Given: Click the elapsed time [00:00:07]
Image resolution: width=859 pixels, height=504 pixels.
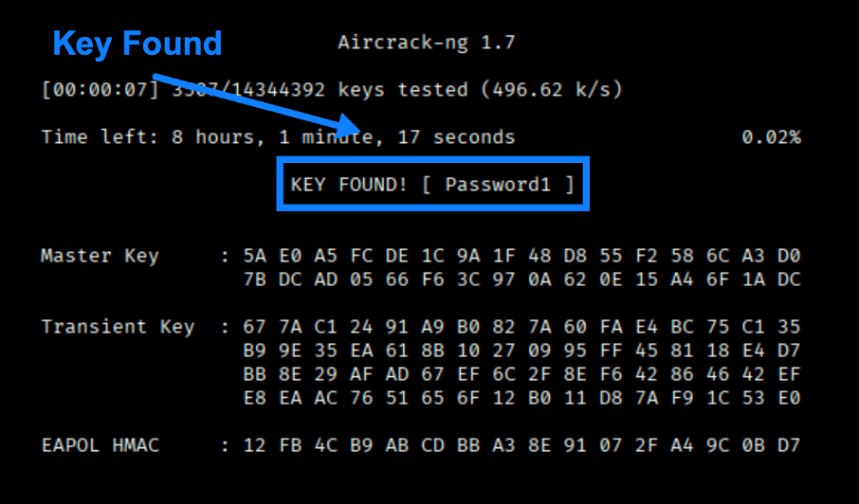Looking at the screenshot, I should point(101,90).
